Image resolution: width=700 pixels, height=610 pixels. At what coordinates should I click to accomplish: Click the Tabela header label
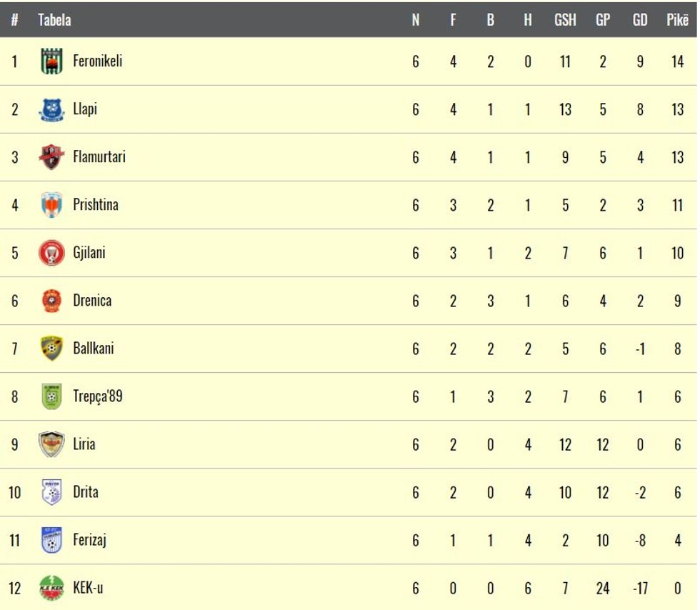pyautogui.click(x=54, y=20)
